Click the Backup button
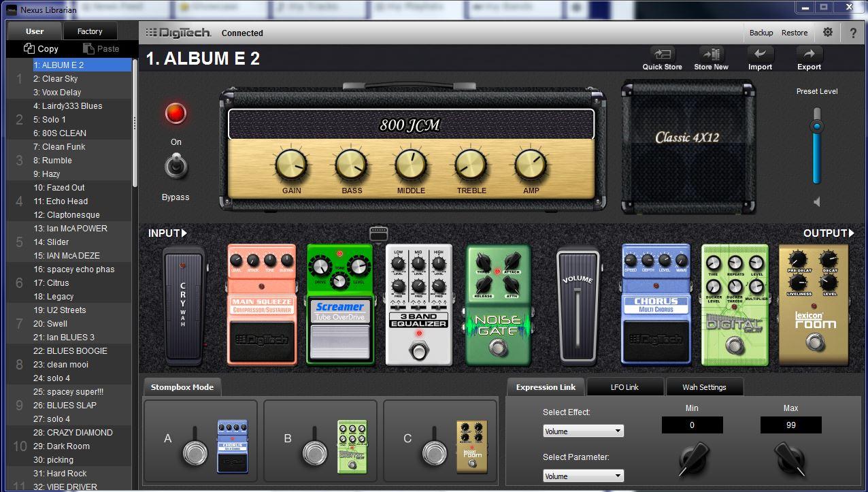The width and height of the screenshot is (868, 492). click(761, 33)
